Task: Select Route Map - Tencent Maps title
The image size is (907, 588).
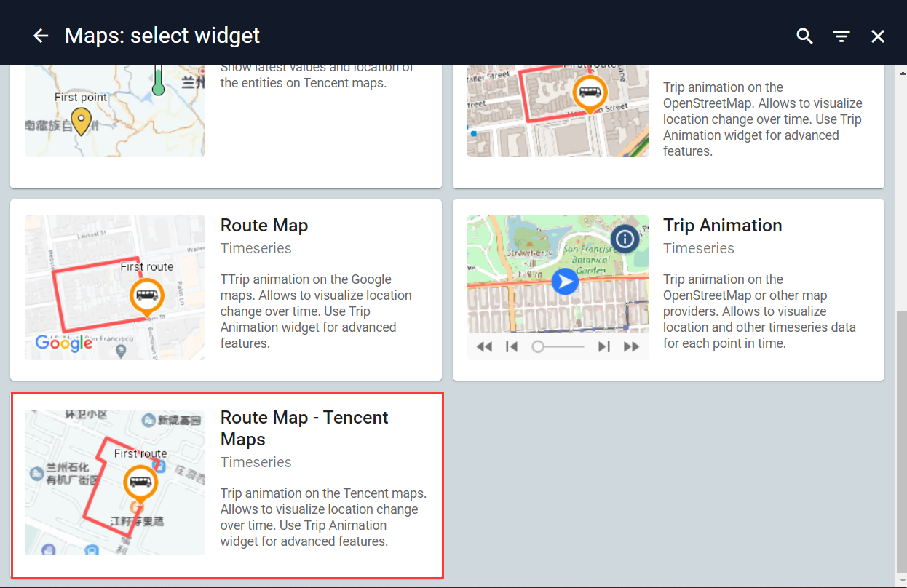Action: click(x=304, y=428)
